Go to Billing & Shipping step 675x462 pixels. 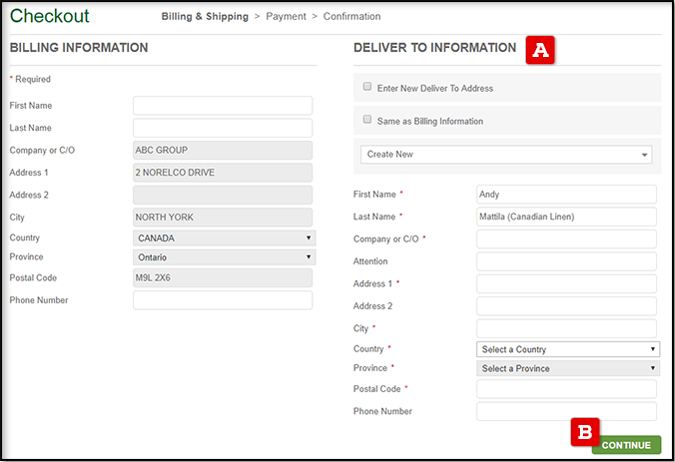[204, 17]
